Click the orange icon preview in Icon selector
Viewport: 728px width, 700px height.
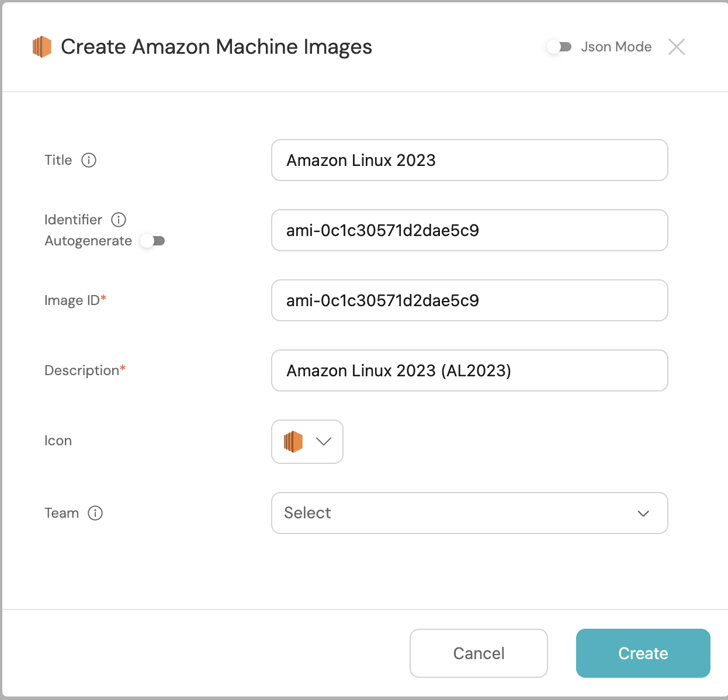tap(293, 442)
